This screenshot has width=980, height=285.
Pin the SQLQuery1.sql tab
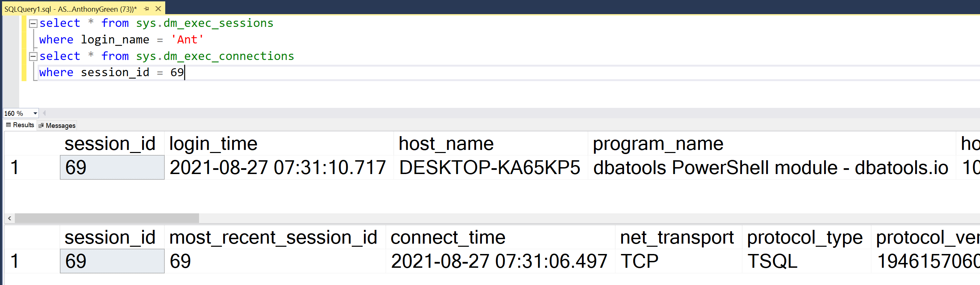(x=147, y=9)
